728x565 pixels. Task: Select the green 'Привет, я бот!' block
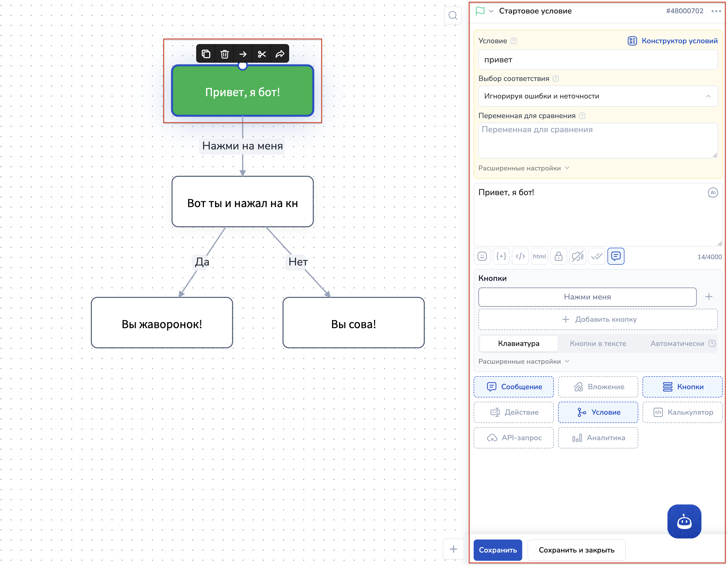point(243,92)
